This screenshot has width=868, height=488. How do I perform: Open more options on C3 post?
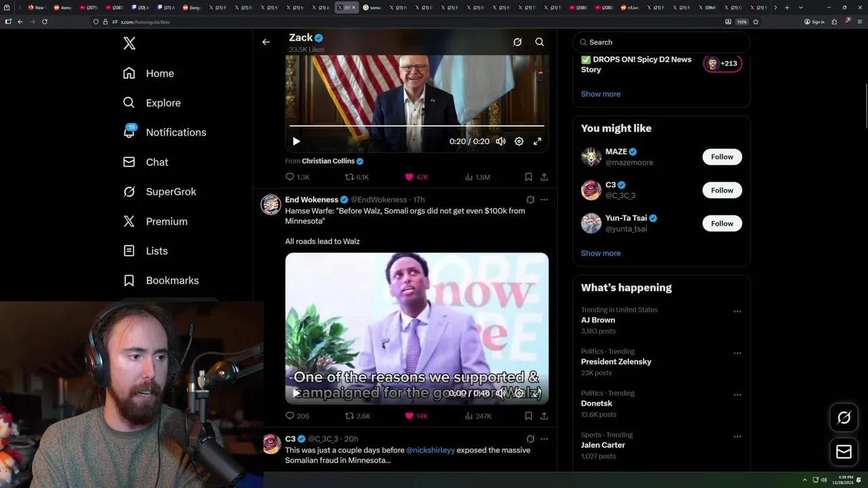coord(544,439)
